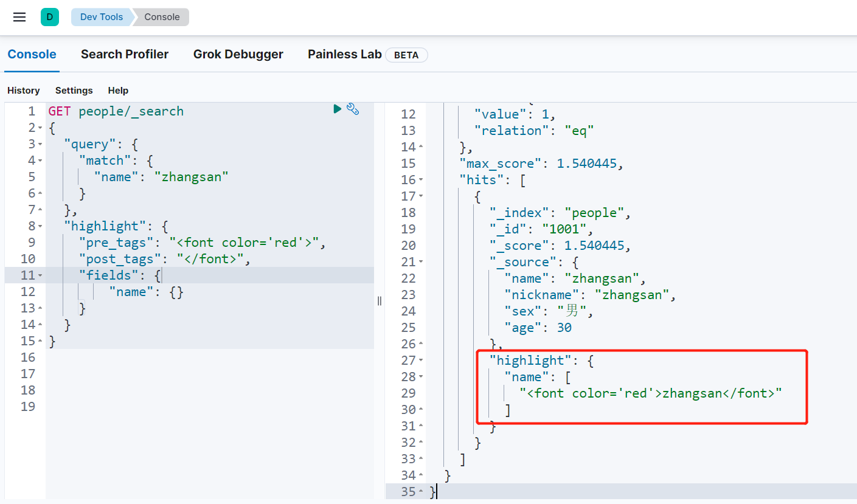Collapse the fields block on line 11
Screen dimensions: 857x504
click(x=40, y=276)
